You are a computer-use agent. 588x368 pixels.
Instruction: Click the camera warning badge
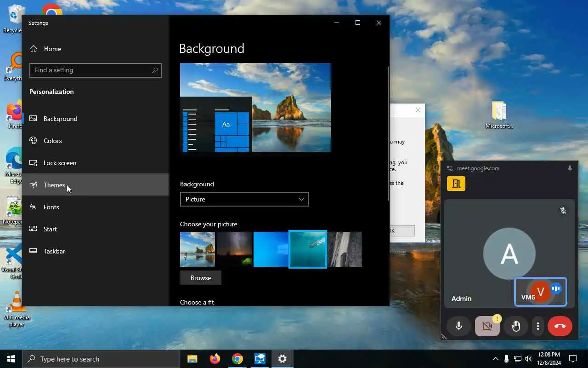point(497,318)
